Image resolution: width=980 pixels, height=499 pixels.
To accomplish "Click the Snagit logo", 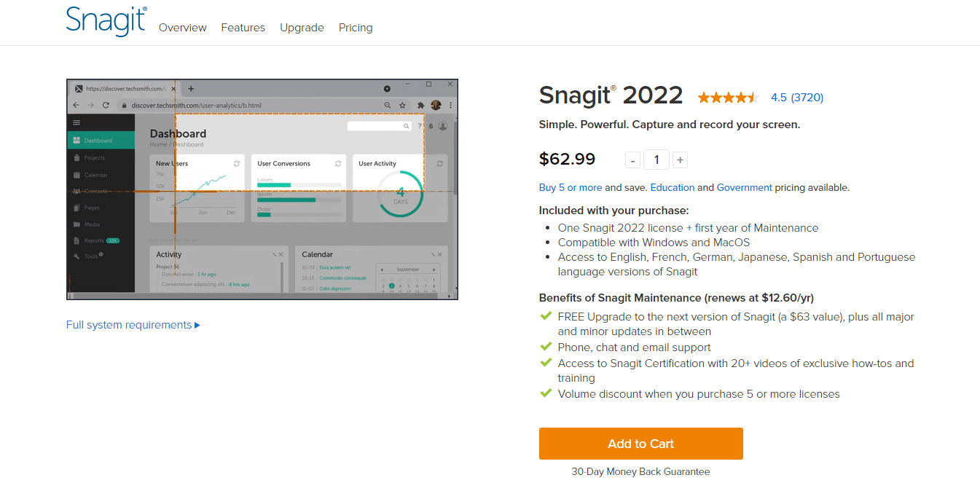I will click(x=106, y=20).
